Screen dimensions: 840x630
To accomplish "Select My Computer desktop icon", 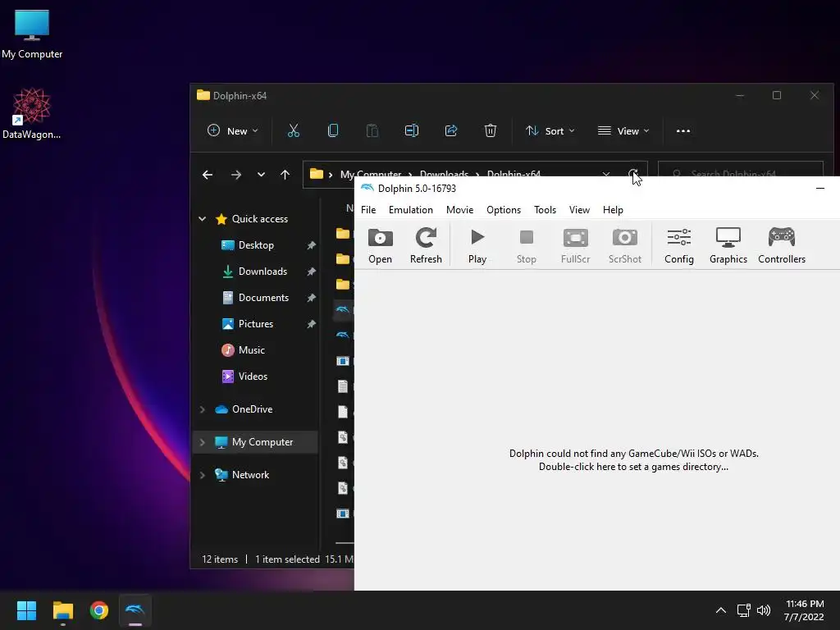I will pyautogui.click(x=32, y=34).
